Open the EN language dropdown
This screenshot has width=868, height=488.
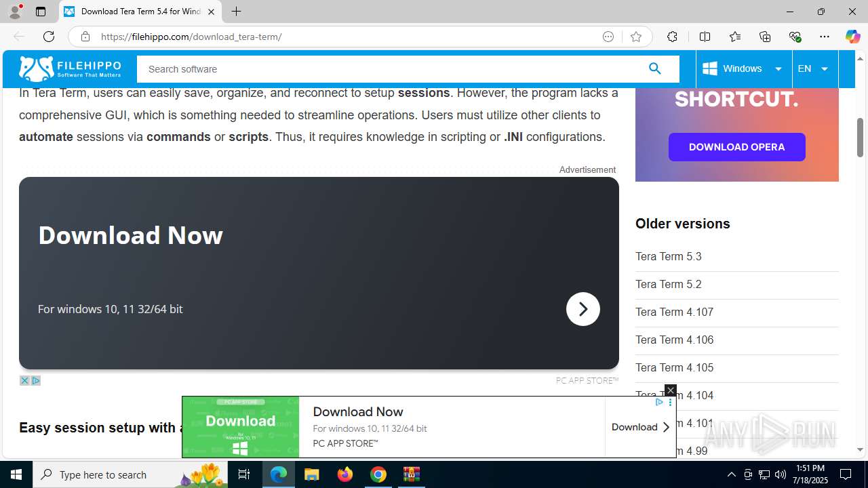(x=814, y=68)
